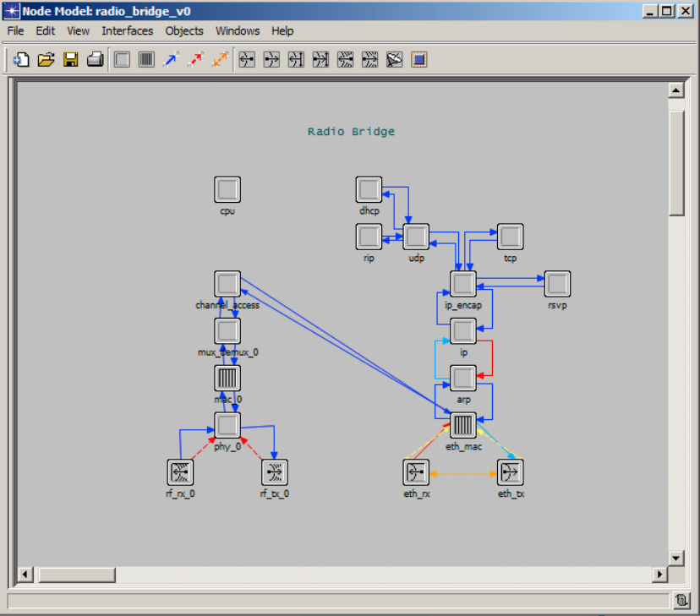Select the radio transmitter tool
The height and width of the screenshot is (616, 700).
369,59
